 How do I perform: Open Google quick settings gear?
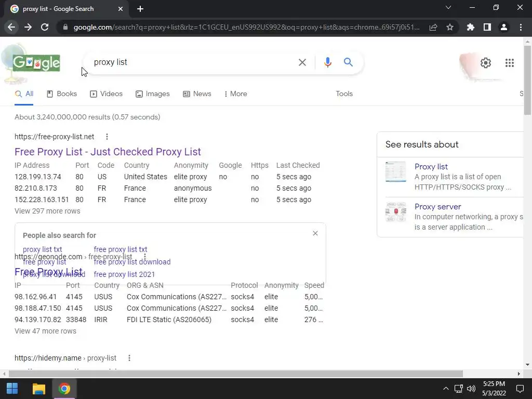coord(486,63)
